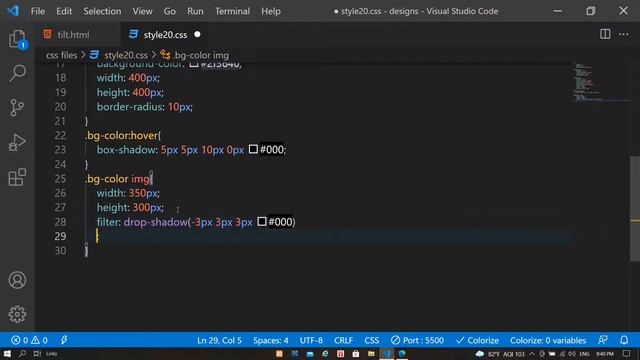Click the .bg-color img breadcrumb symbol

point(201,55)
